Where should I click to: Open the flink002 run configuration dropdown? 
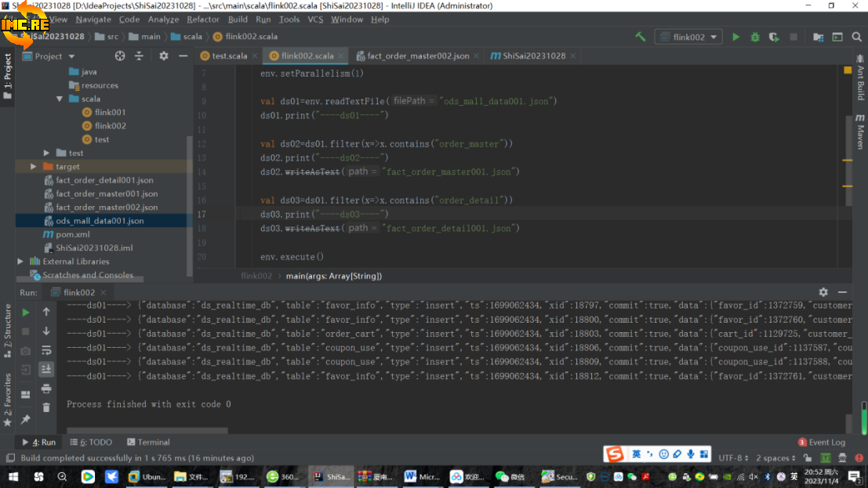click(x=689, y=37)
